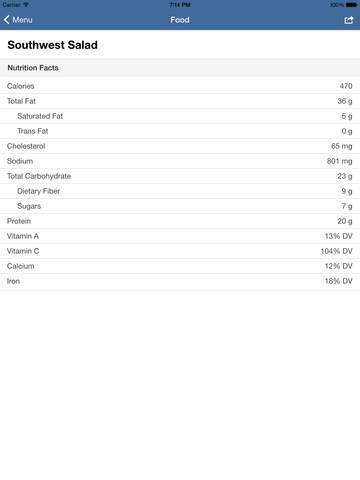Tap the Sodium 801 mg value
The width and height of the screenshot is (360, 480).
(x=339, y=161)
